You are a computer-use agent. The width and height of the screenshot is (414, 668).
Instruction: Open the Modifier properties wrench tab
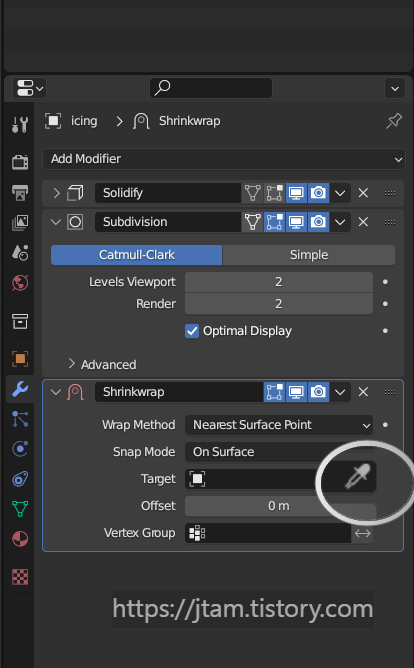click(x=20, y=389)
